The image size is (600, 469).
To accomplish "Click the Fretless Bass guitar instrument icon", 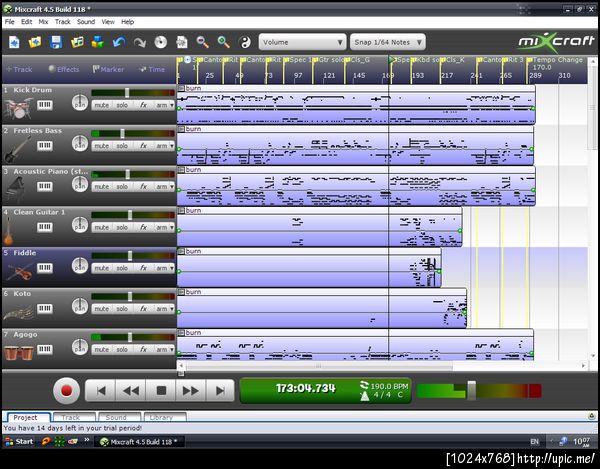I will click(x=17, y=149).
